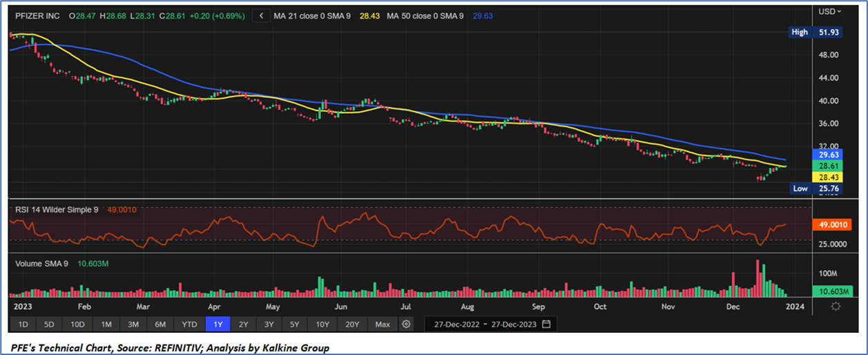
Task: Select the 2Y time range
Action: pos(244,324)
